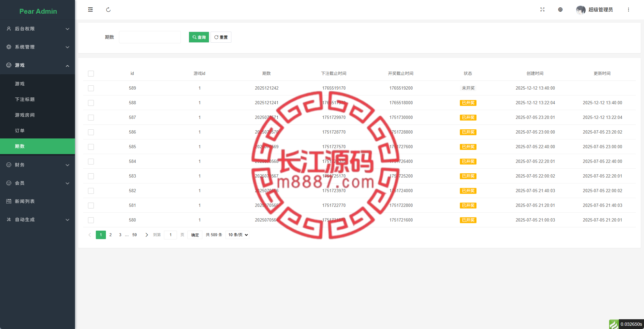644x329 pixels.
Task: Expand the 自动生成 menu chevron
Action: point(67,220)
